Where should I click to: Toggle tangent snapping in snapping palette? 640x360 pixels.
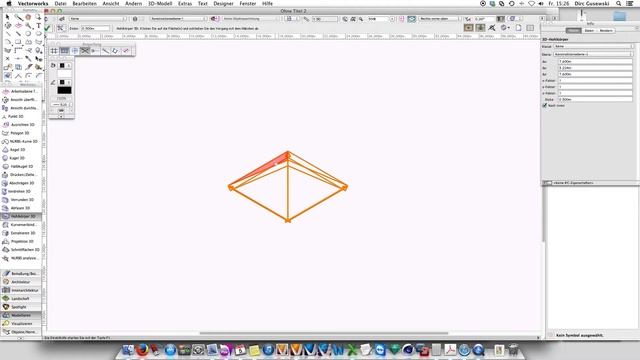click(x=126, y=51)
